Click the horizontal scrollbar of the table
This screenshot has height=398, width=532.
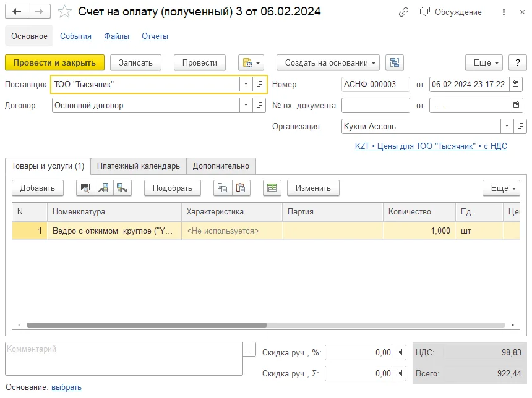click(147, 325)
